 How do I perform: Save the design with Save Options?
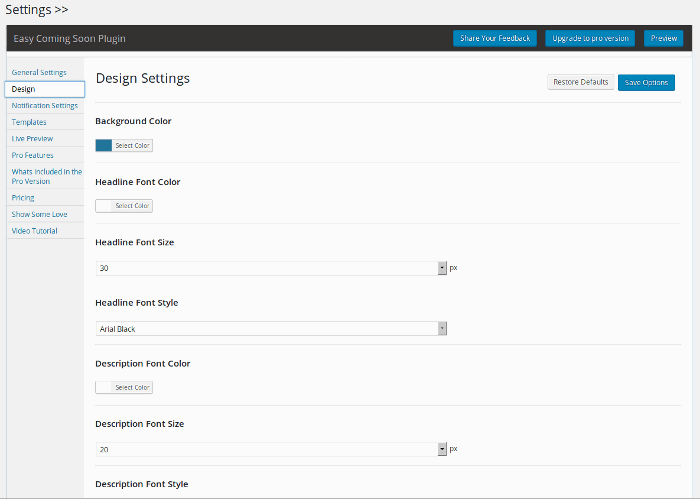pos(646,83)
